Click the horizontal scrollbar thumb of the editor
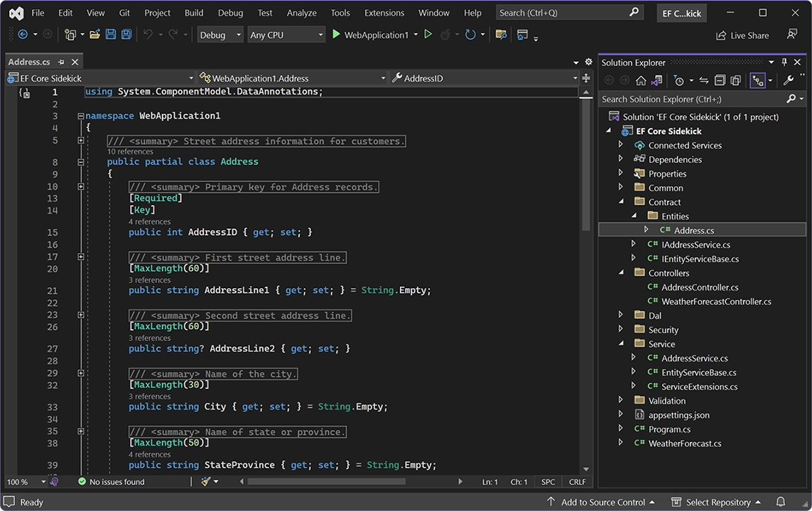The image size is (812, 511). click(326, 481)
